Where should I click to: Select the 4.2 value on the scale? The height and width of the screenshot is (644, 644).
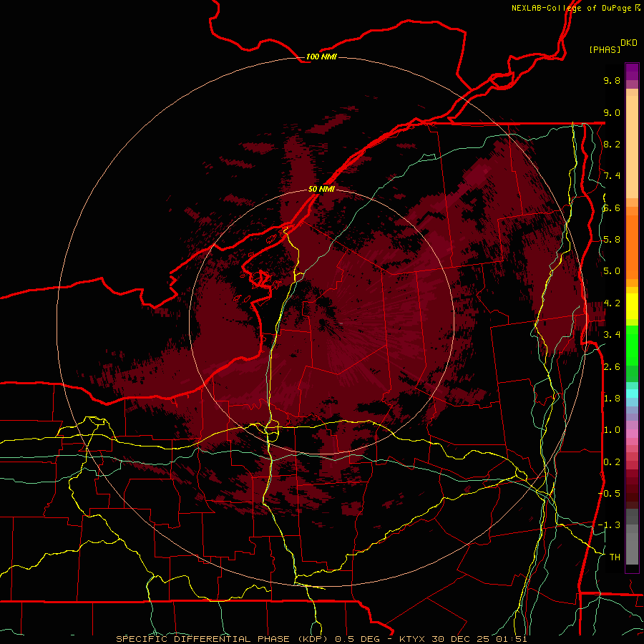612,303
